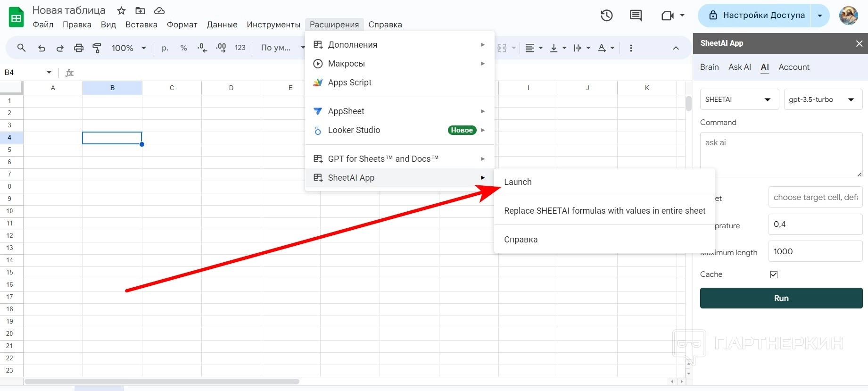Click the search magnifier icon
The image size is (868, 391).
(21, 48)
